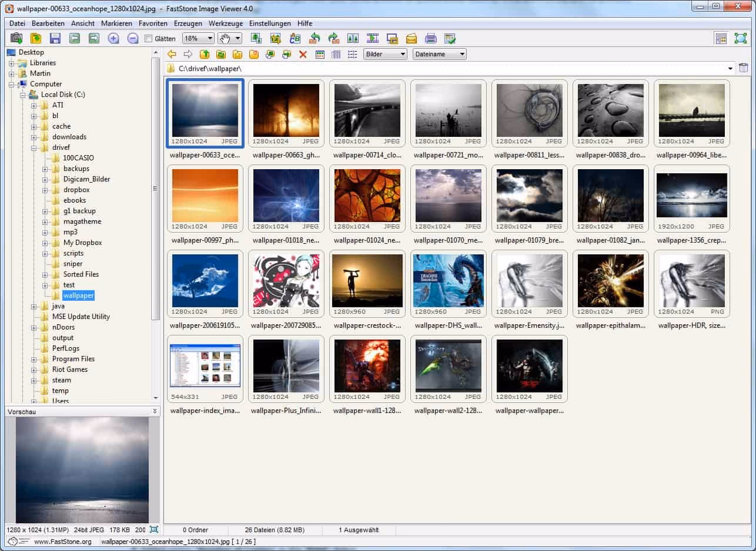Open the Bilder filter dropdown

pos(385,54)
